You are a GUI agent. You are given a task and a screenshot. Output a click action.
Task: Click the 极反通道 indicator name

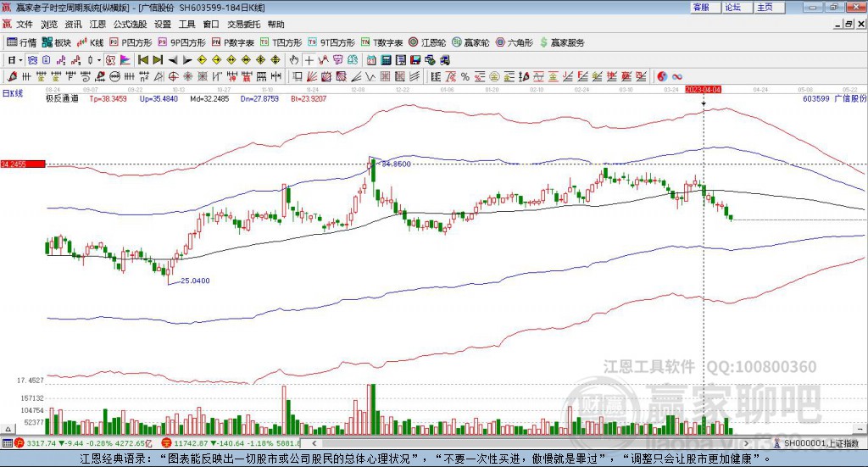[x=62, y=98]
